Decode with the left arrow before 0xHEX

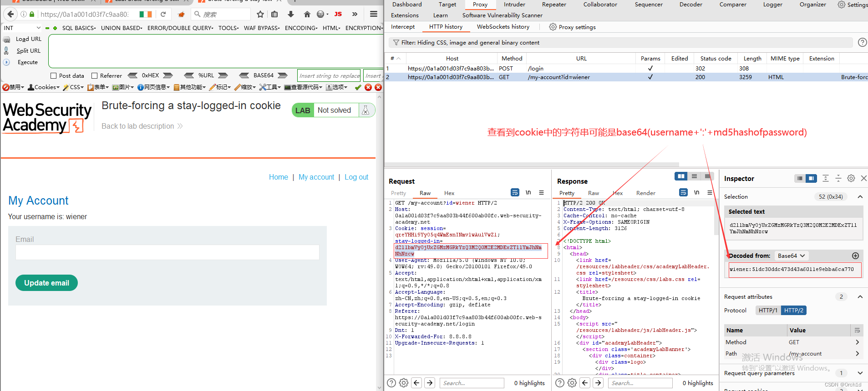[132, 75]
